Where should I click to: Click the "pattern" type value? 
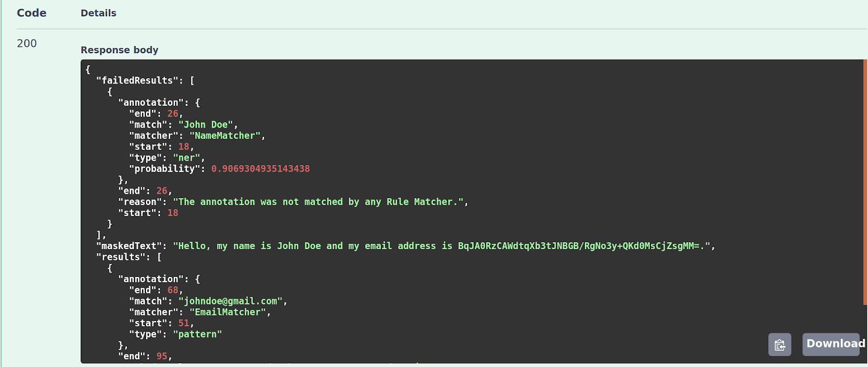tap(197, 334)
